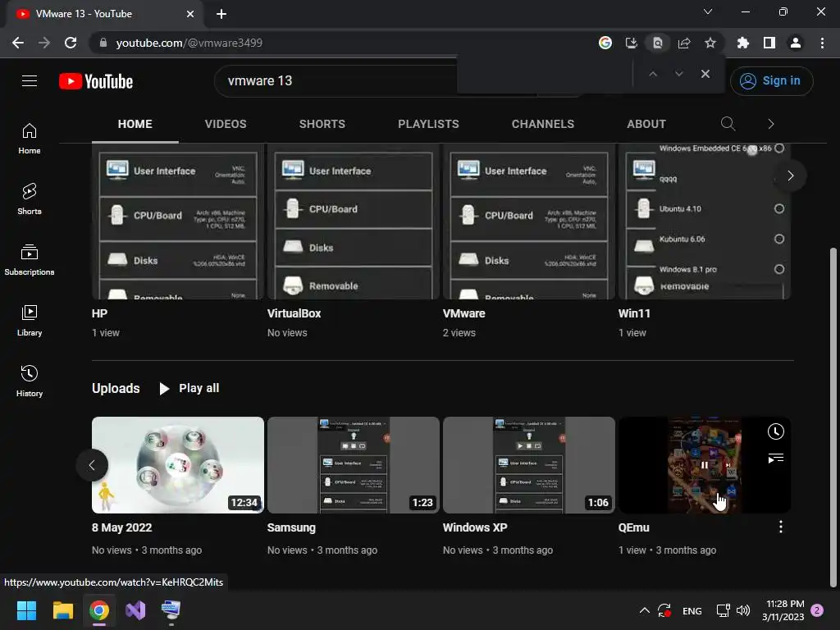Click the install app icon in address bar
Screen dimensions: 840x630
click(x=631, y=43)
